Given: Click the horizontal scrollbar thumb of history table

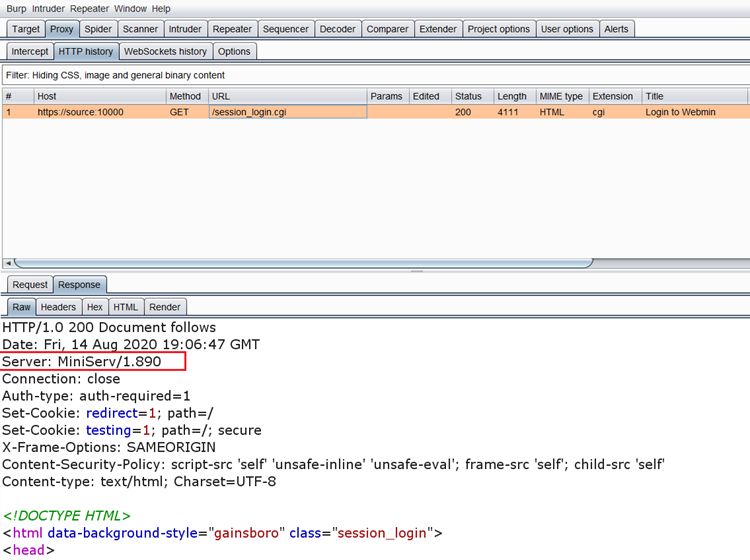Looking at the screenshot, I should 304,263.
